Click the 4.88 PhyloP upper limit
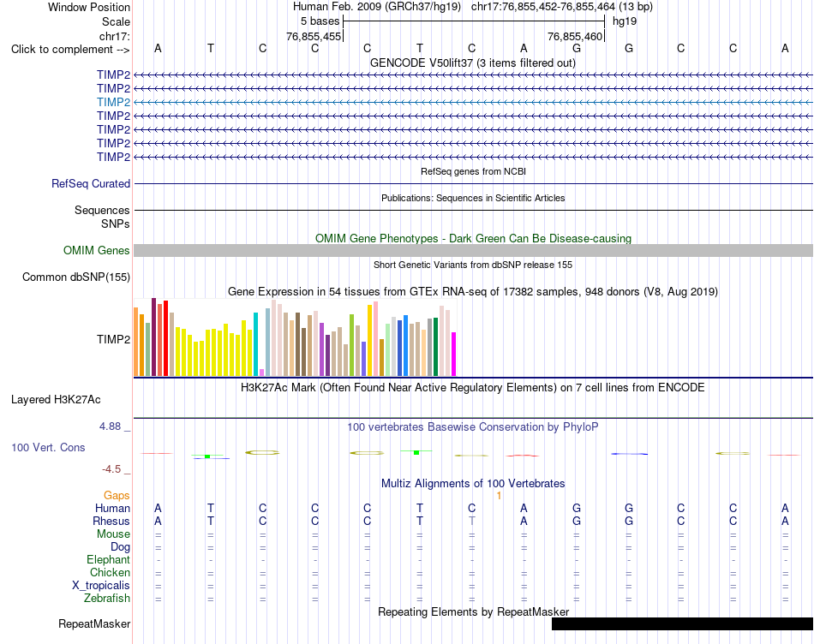This screenshot has height=644, width=814. pyautogui.click(x=110, y=426)
